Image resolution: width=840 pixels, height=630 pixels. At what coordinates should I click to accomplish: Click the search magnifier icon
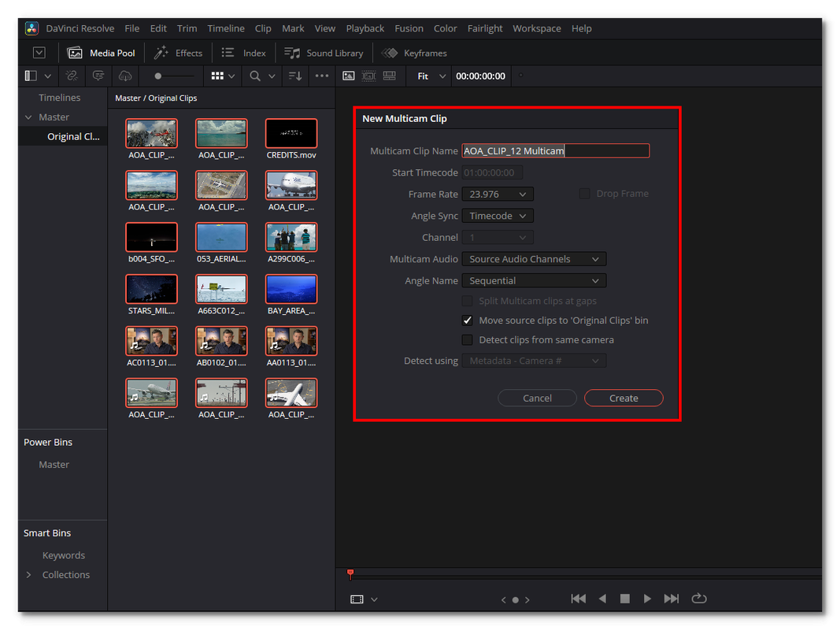[255, 76]
